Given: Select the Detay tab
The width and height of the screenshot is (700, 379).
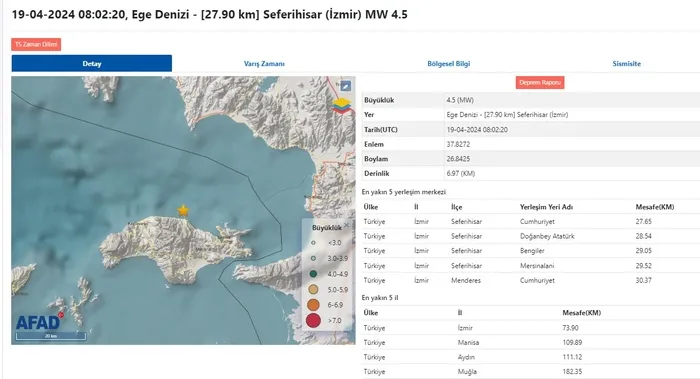Looking at the screenshot, I should [92, 63].
